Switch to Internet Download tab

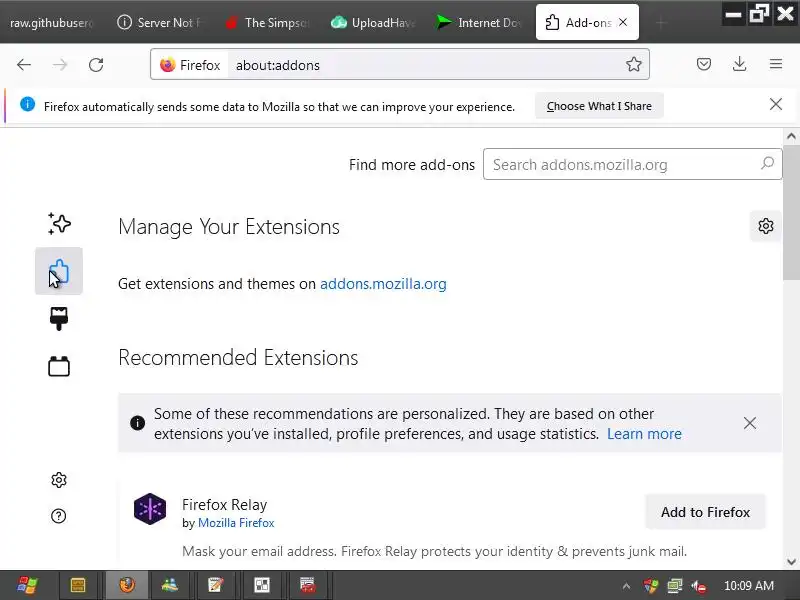point(480,23)
